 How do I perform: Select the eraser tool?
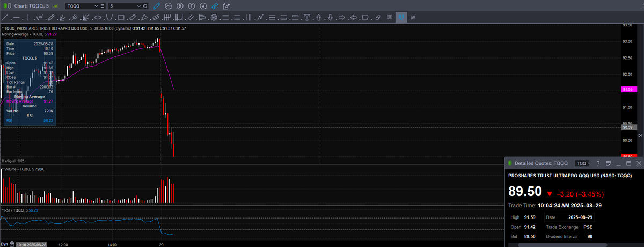(378, 18)
